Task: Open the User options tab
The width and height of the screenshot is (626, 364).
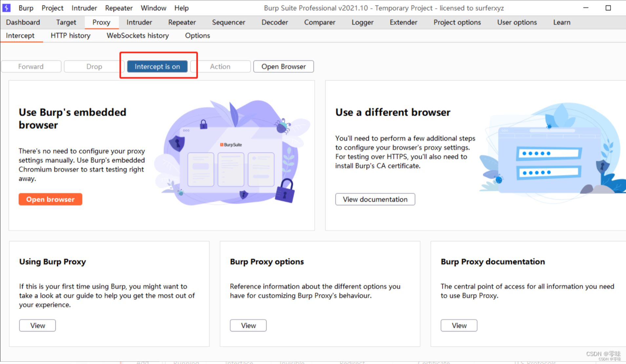Action: (517, 22)
